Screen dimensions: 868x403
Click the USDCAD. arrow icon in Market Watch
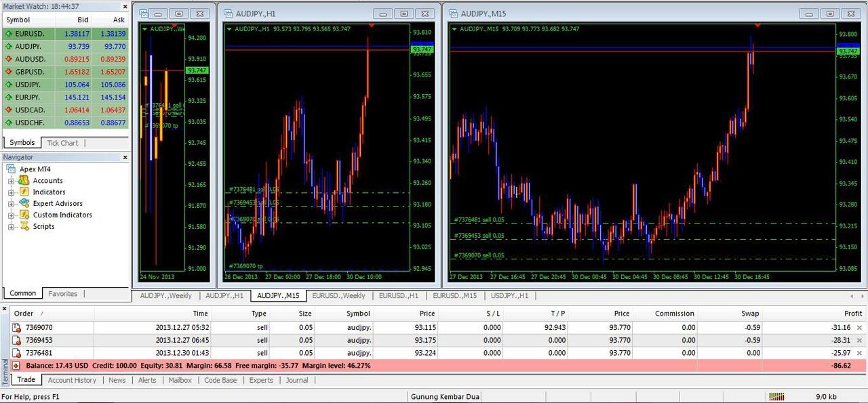[x=8, y=110]
